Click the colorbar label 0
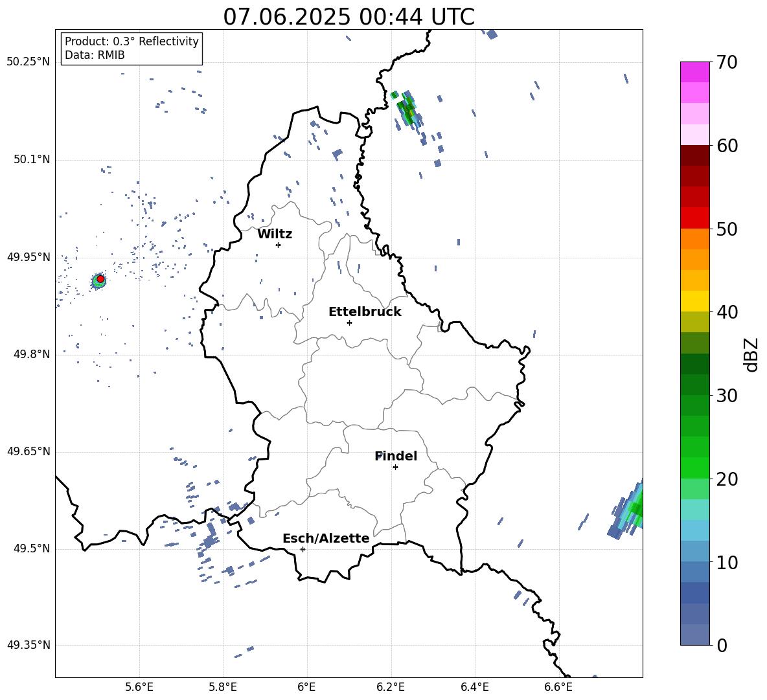The height and width of the screenshot is (700, 767). coord(722,645)
